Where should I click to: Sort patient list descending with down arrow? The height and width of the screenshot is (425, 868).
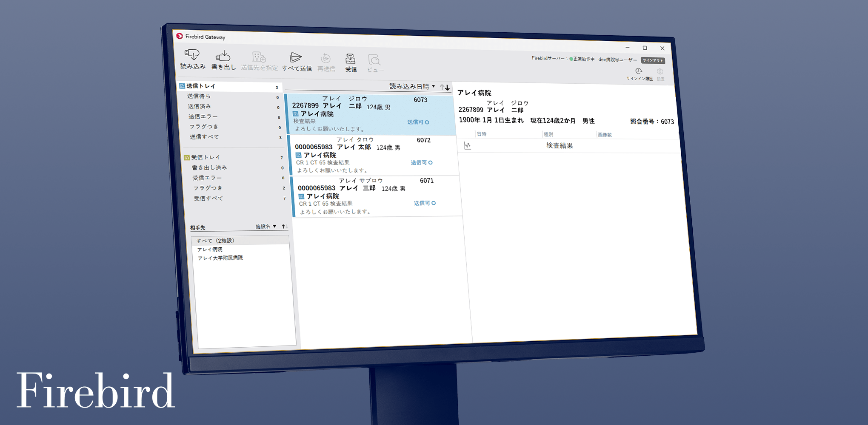click(447, 87)
